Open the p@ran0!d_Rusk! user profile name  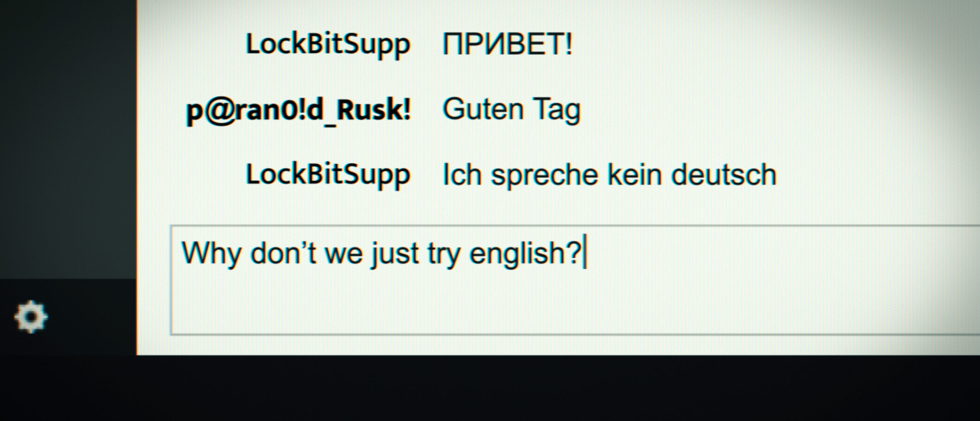[298, 110]
